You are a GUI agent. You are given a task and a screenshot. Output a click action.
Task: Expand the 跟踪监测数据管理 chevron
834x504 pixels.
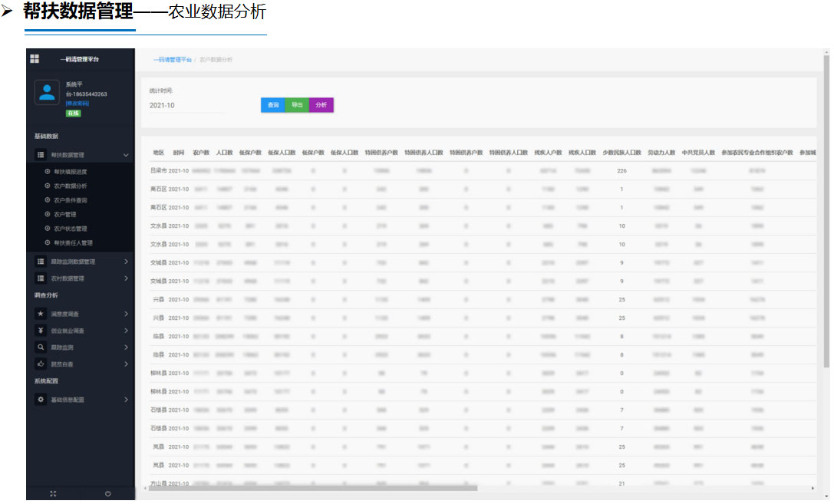point(126,262)
